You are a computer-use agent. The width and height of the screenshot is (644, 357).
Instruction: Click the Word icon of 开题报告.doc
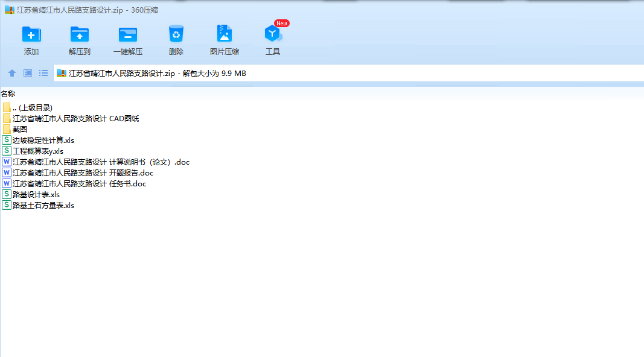7,172
